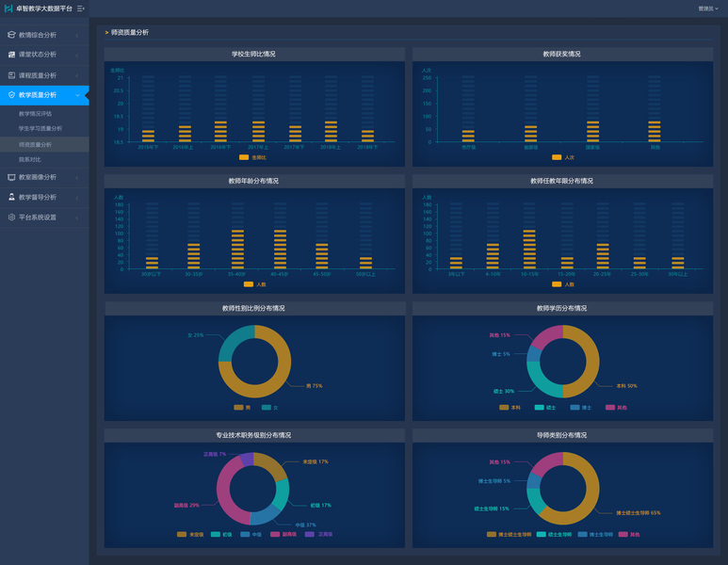
Task: Click the person icon for 教学督导分析
Action: pos(11,197)
